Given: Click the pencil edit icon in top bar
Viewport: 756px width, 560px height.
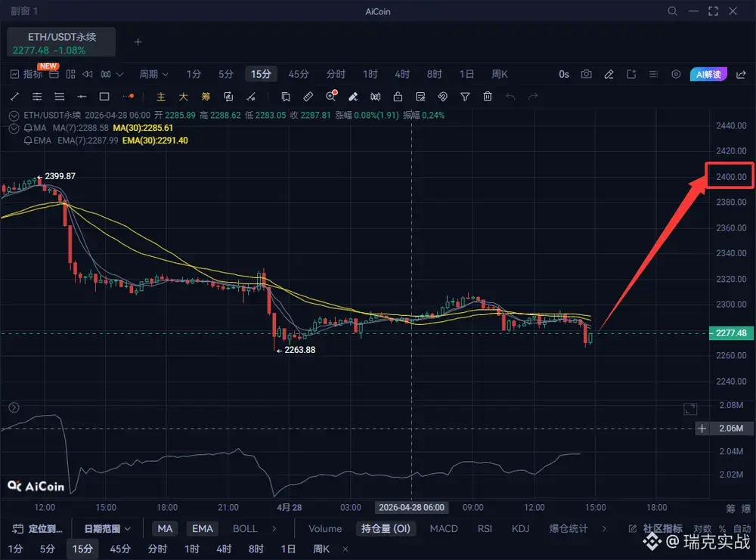Looking at the screenshot, I should (x=609, y=74).
